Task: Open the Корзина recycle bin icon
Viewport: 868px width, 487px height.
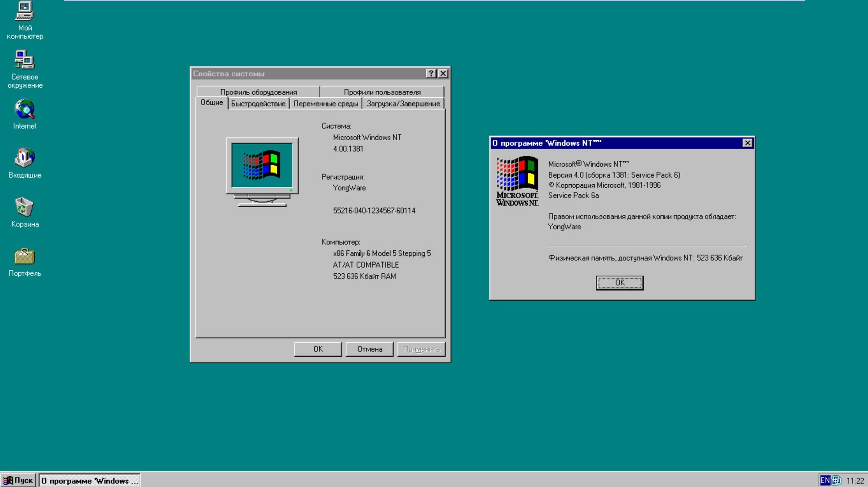Action: [x=24, y=207]
